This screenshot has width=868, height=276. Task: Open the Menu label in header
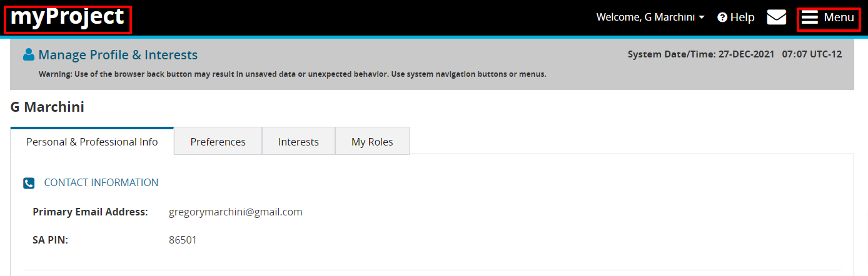[x=839, y=17]
